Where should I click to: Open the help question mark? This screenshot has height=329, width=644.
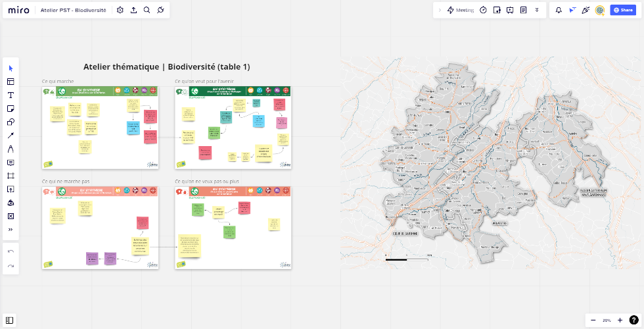(633, 320)
